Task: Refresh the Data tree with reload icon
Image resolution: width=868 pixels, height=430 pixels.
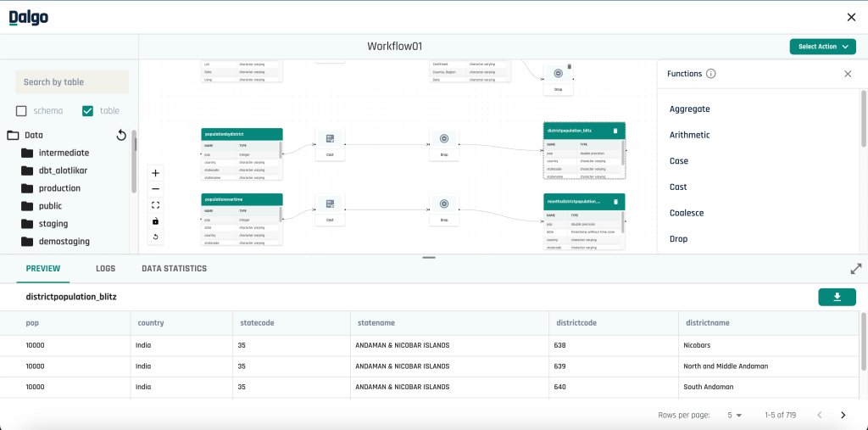Action: click(x=121, y=135)
